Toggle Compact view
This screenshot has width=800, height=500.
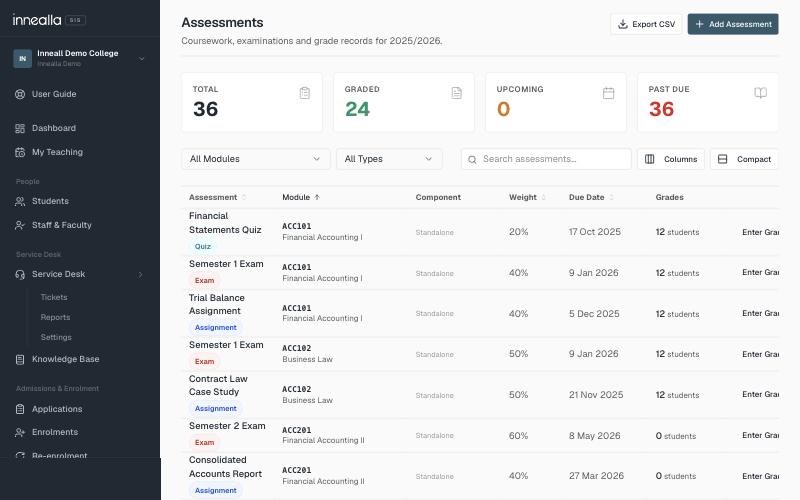point(744,159)
